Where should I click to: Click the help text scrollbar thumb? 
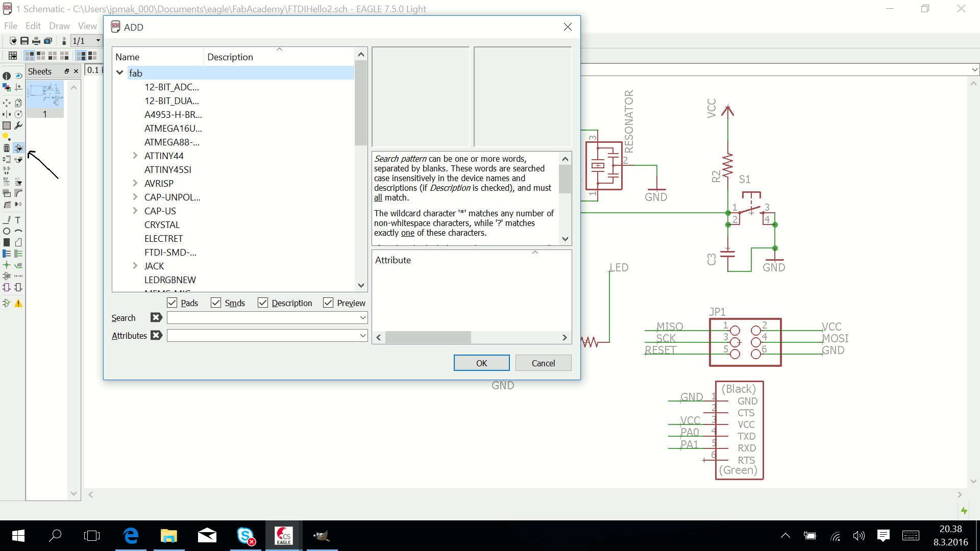tap(565, 179)
